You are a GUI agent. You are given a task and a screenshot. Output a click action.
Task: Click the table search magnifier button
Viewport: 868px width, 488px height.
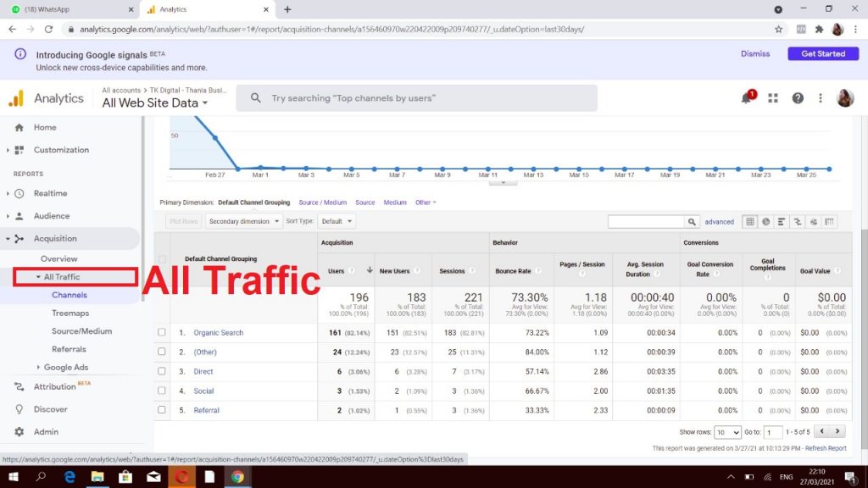[692, 222]
